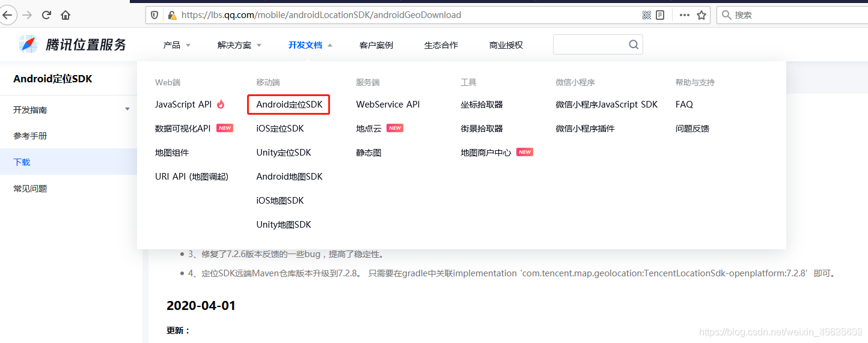This screenshot has height=343, width=868.
Task: Open 地点云 link
Action: pyautogui.click(x=369, y=129)
